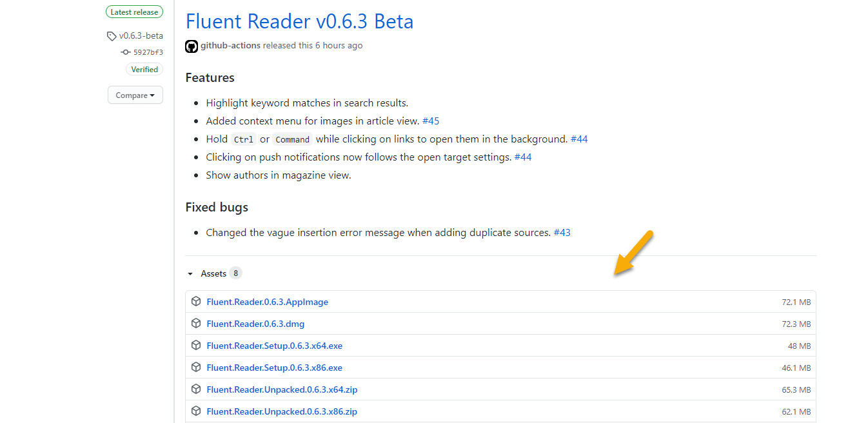
Task: Open issue #44 about background links
Action: click(578, 139)
